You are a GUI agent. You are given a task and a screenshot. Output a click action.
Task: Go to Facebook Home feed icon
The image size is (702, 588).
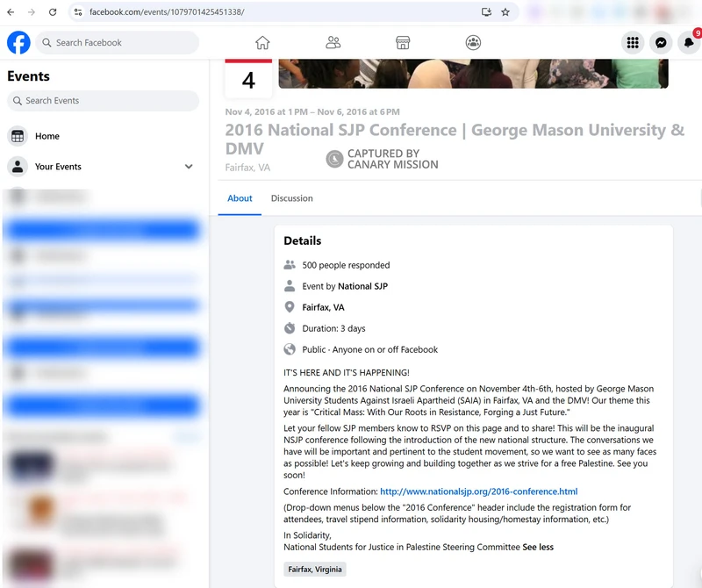tap(262, 42)
